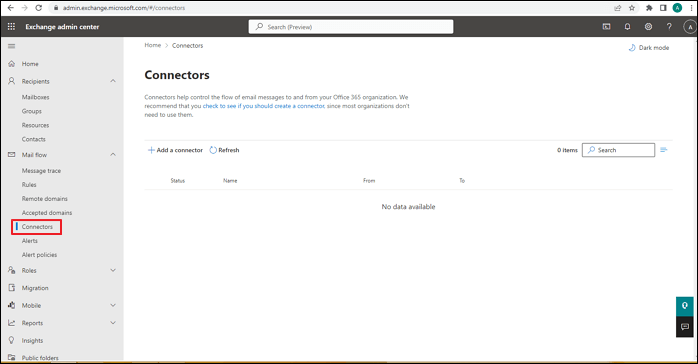Toggle the browser side panel icon
Screen dimensions: 698x364
coord(663,8)
